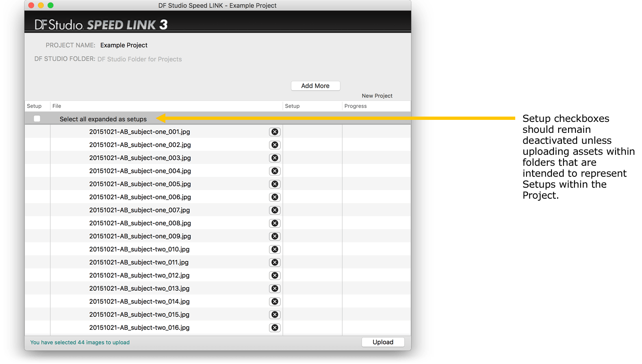Select row 20151021-AB_subject-one_003.jpg

218,158
